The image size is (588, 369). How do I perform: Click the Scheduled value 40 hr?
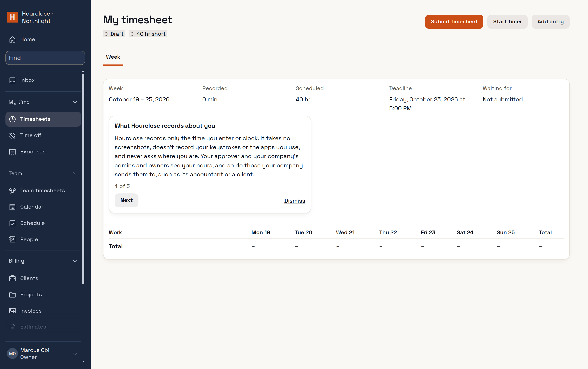point(303,99)
